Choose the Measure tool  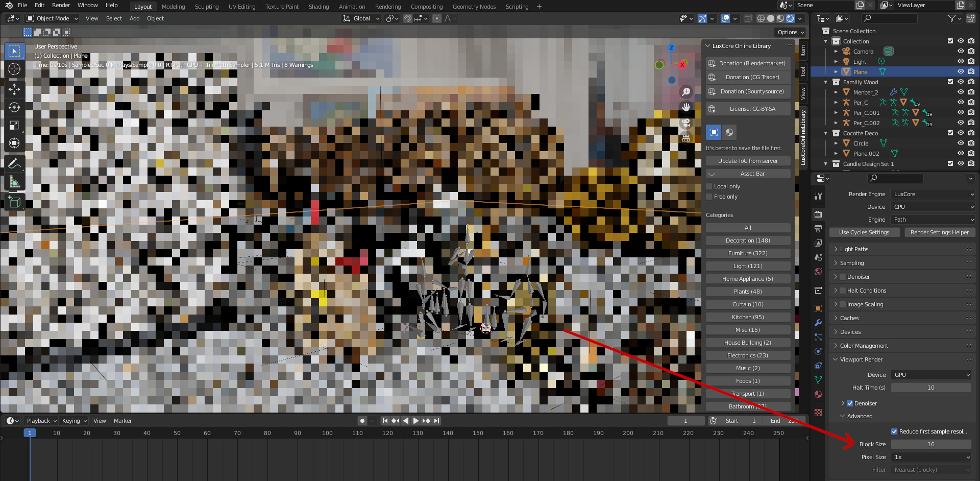pyautogui.click(x=14, y=182)
